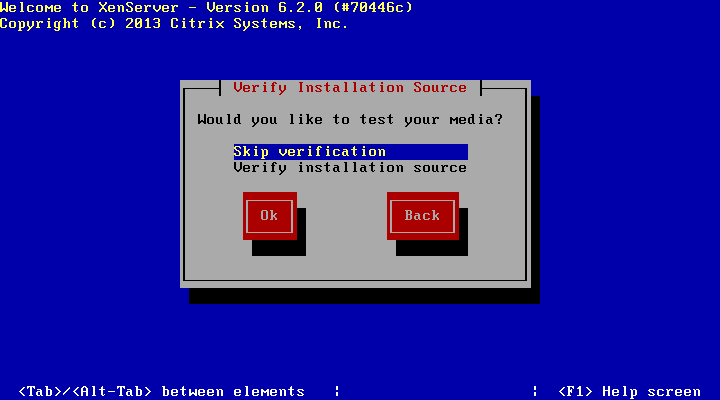
Task: Click the <F1> key hint
Action: click(x=575, y=391)
